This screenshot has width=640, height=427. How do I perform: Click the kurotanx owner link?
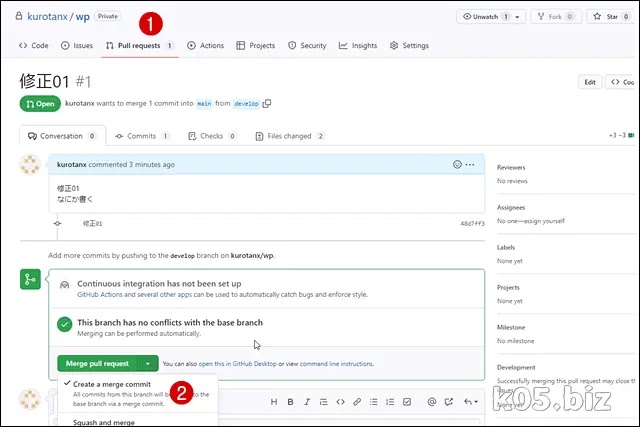pyautogui.click(x=47, y=17)
